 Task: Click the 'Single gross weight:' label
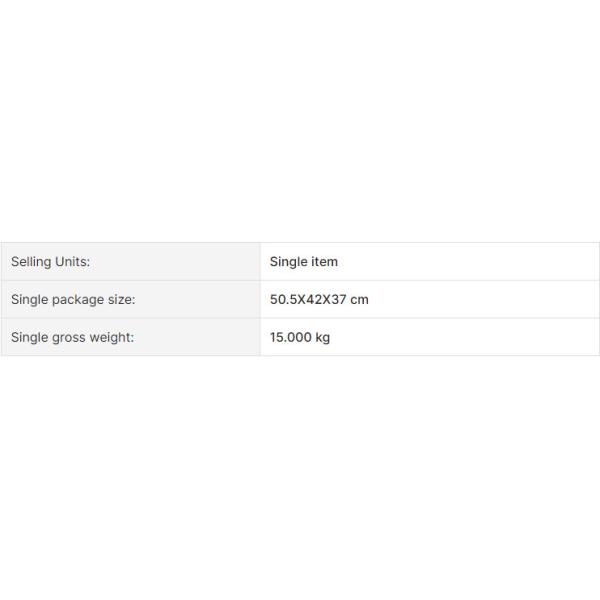[72, 338]
